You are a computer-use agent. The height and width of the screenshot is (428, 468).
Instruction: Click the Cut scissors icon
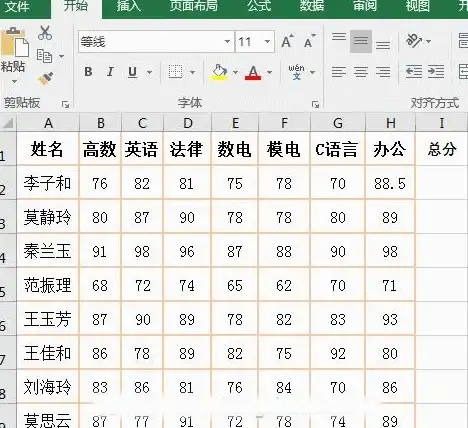pos(45,33)
